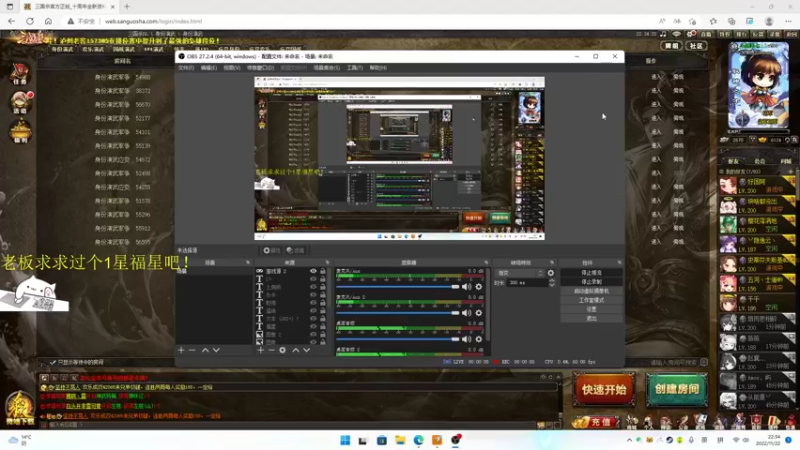The width and height of the screenshot is (800, 450).
Task: Click 停止推流 button in OBS controls
Action: click(x=591, y=272)
